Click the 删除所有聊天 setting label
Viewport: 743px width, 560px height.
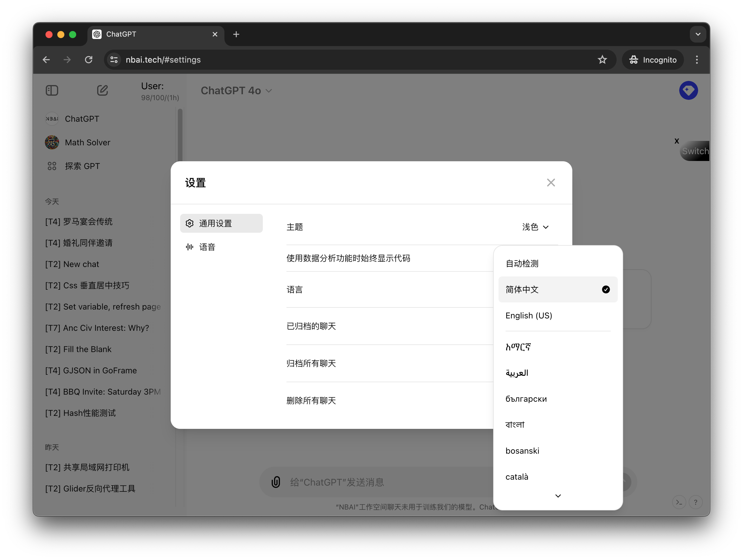pyautogui.click(x=311, y=401)
